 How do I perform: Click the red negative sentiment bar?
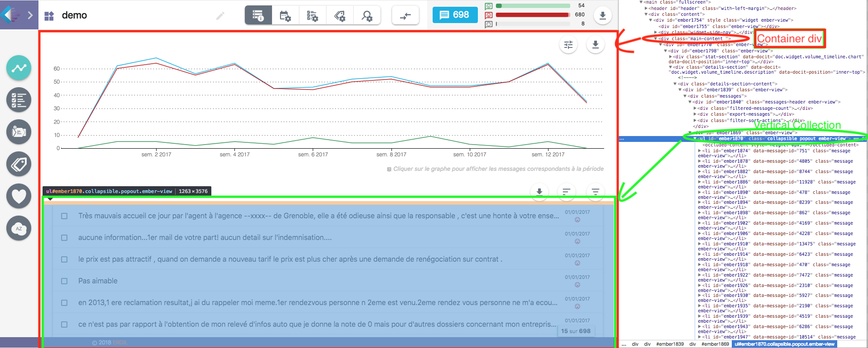[533, 15]
